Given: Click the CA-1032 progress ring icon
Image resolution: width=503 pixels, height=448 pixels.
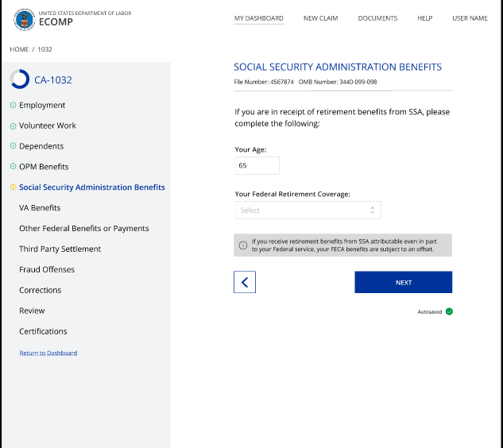Looking at the screenshot, I should pyautogui.click(x=19, y=79).
